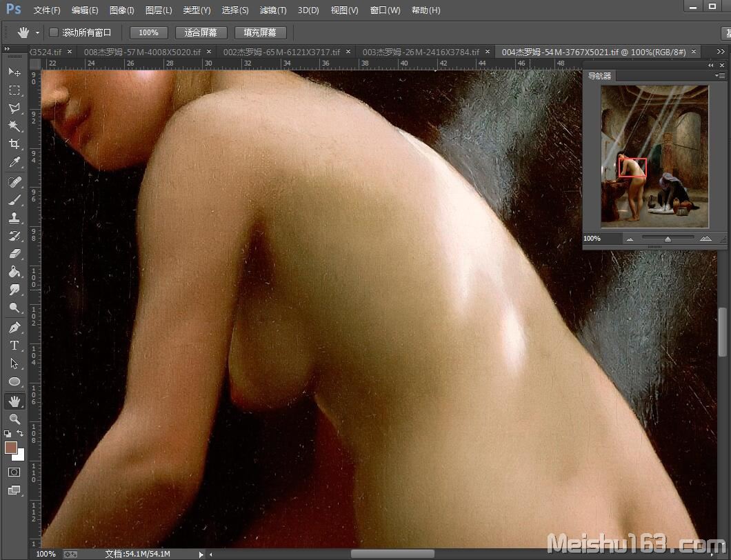Select the Polygonal Lasso tool
Image resolution: width=731 pixels, height=560 pixels.
click(14, 108)
